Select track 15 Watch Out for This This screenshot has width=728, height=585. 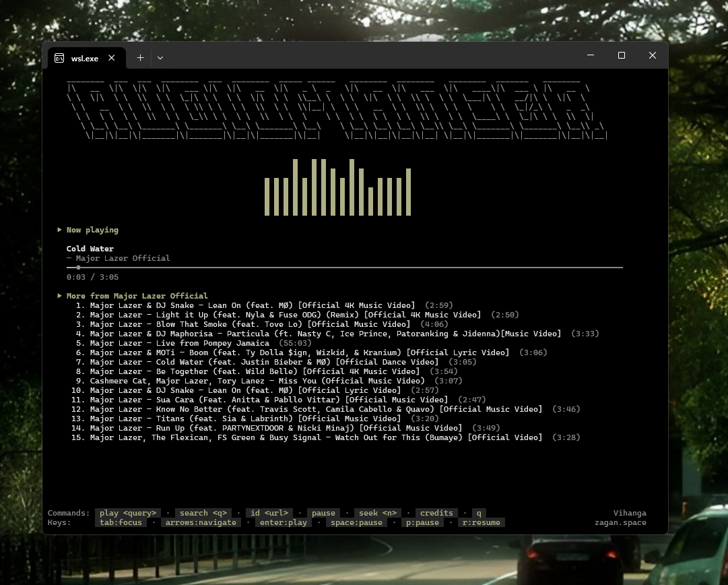325,437
